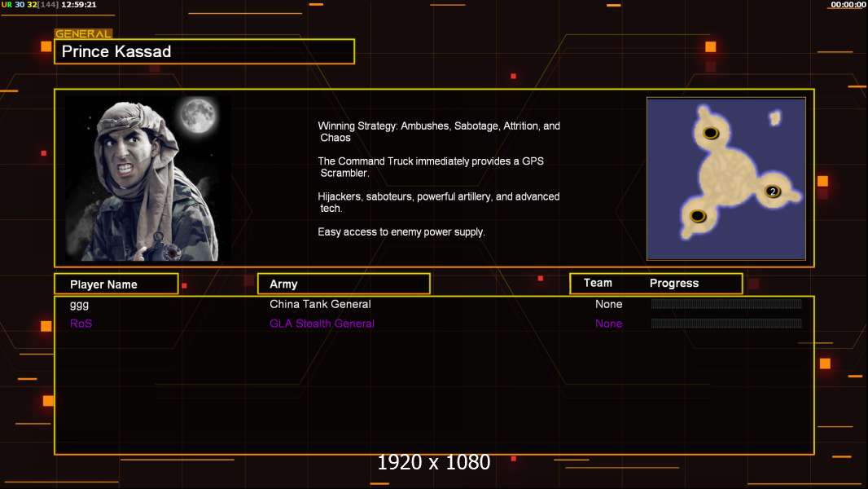
Task: Click the progress bar for ggg
Action: 726,303
